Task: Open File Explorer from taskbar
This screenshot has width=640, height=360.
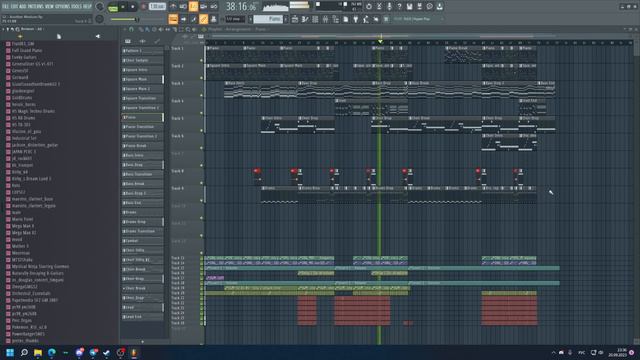Action: (38, 352)
